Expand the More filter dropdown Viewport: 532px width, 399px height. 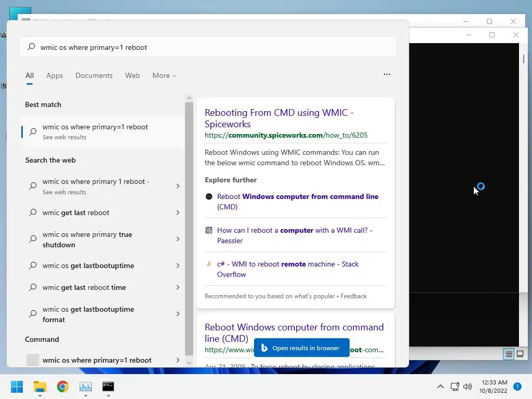[x=165, y=75]
